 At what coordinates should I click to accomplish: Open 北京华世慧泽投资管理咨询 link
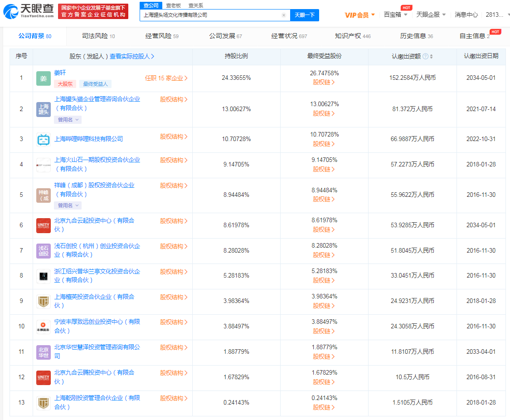tap(97, 352)
